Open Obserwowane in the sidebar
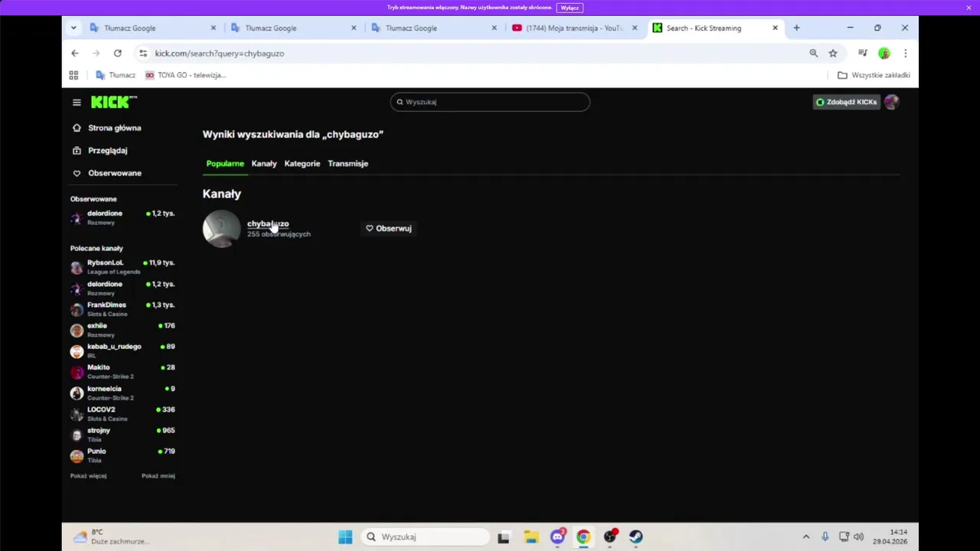 coord(114,173)
